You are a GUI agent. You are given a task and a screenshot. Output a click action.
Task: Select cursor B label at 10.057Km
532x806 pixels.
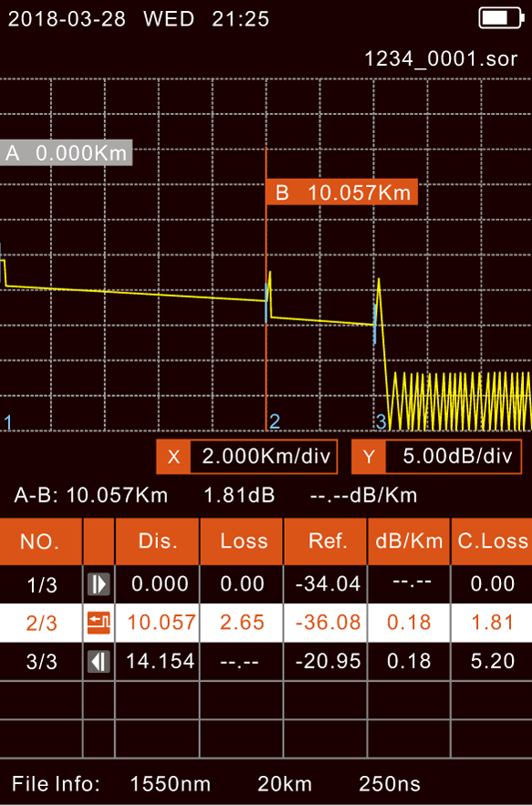coord(342,193)
